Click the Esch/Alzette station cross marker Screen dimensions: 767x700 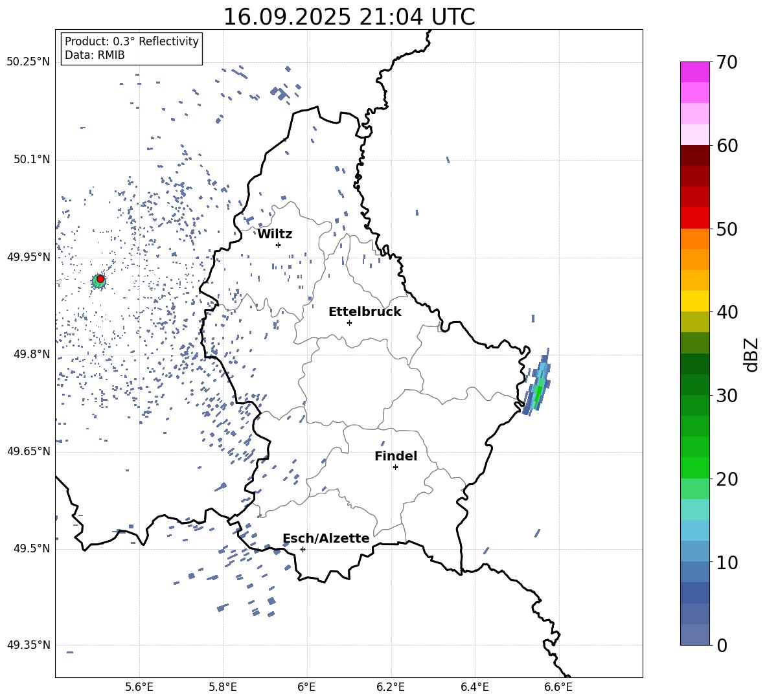pos(303,549)
